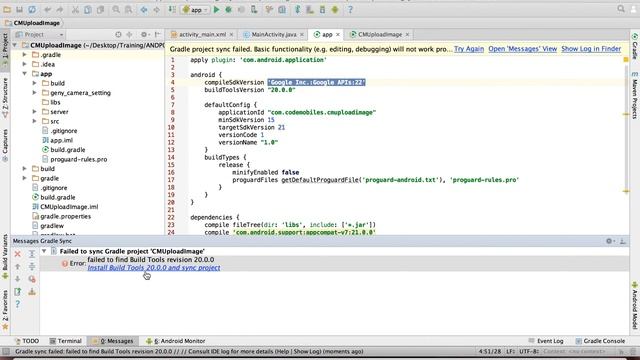Expand the .gradle folder
This screenshot has width=640, height=360.
pos(24,55)
